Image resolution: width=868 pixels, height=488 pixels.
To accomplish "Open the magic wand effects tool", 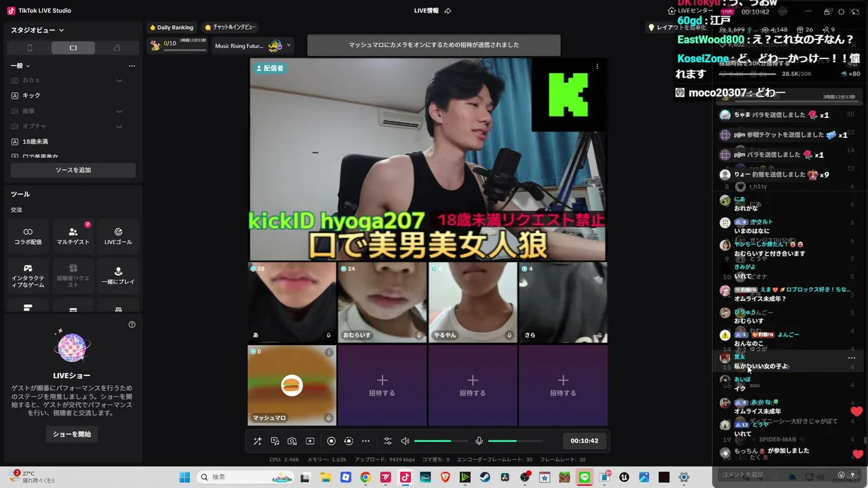I will (x=258, y=441).
